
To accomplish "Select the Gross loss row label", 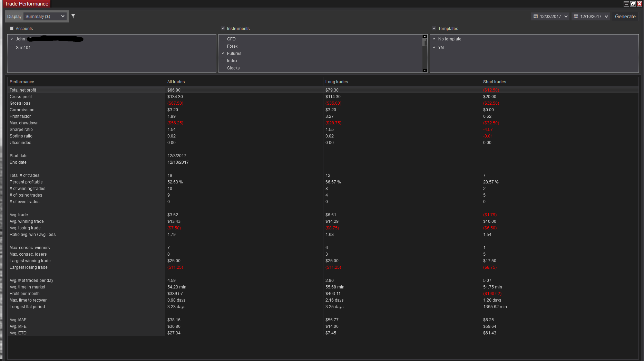I will pyautogui.click(x=20, y=103).
